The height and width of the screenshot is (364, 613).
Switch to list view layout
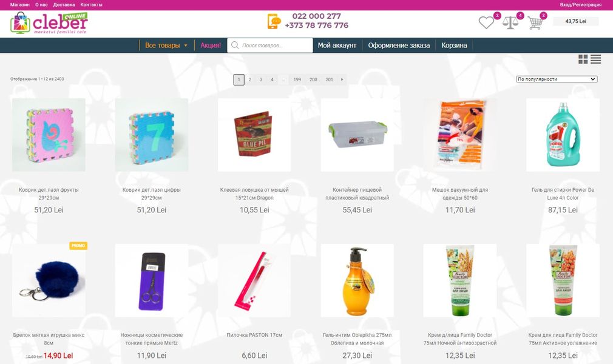(x=596, y=59)
